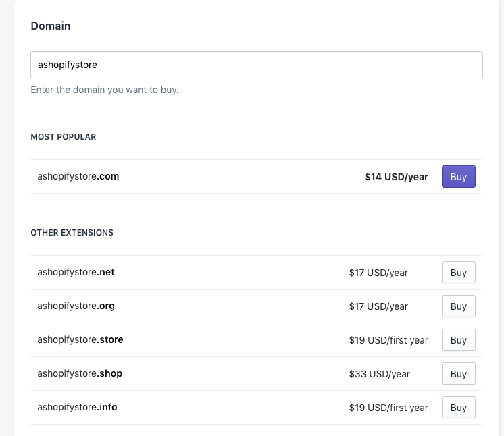The height and width of the screenshot is (436, 504).
Task: Click the .info $19 USD/first year price
Action: pyautogui.click(x=388, y=408)
